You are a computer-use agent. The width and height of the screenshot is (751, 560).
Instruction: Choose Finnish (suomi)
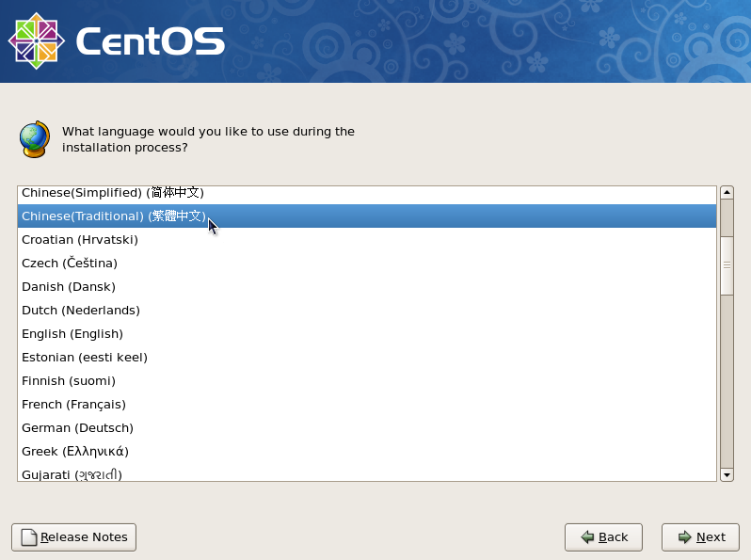tap(367, 380)
